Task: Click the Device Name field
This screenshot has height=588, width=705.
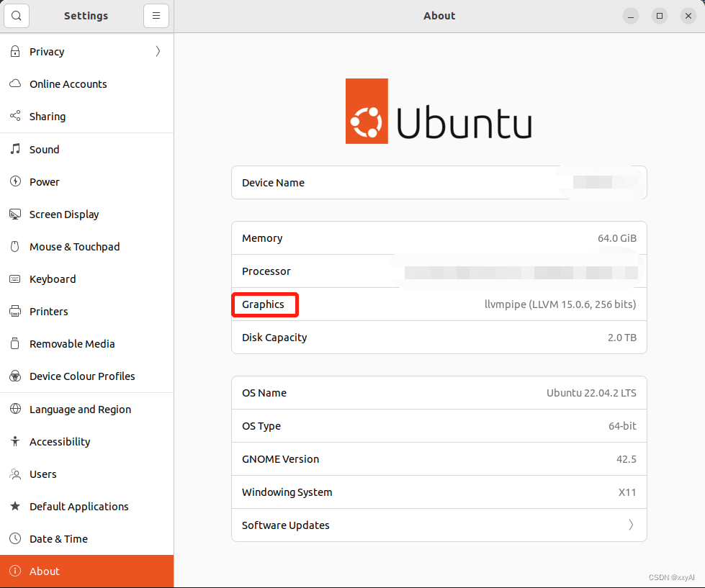Action: point(439,182)
